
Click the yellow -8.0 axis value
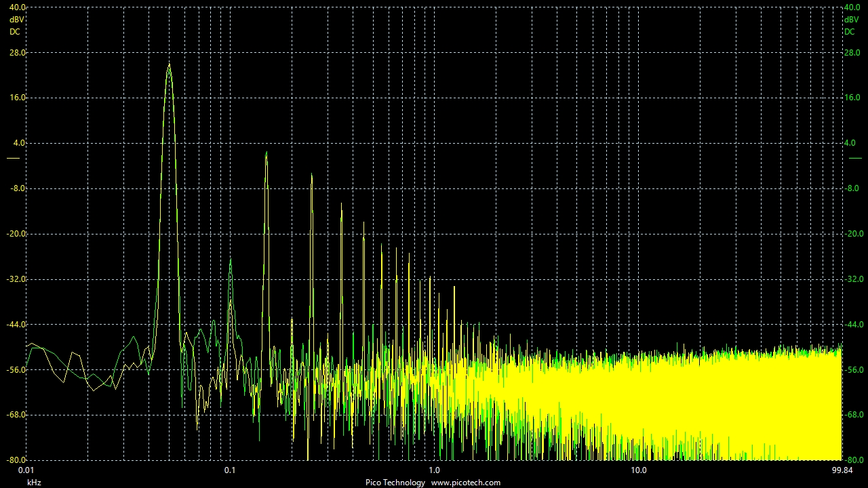tap(17, 188)
